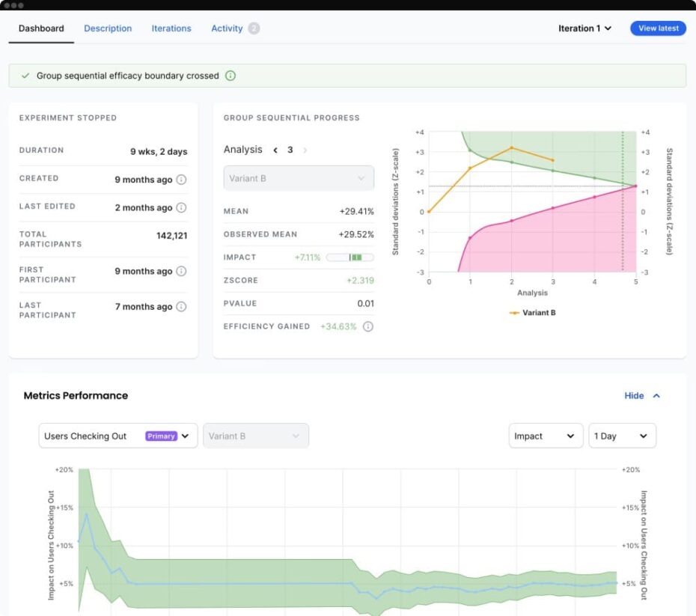Click the View latest button
The height and width of the screenshot is (616, 696).
657,28
